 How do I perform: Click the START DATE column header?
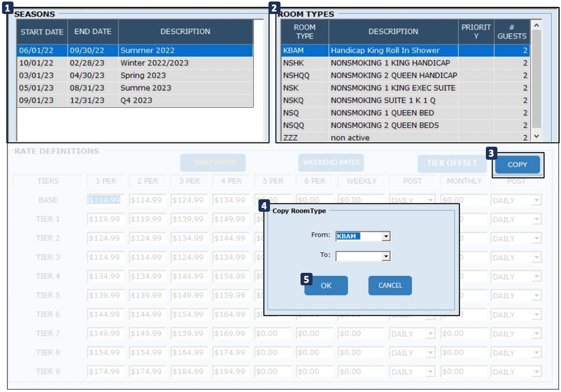tap(42, 32)
